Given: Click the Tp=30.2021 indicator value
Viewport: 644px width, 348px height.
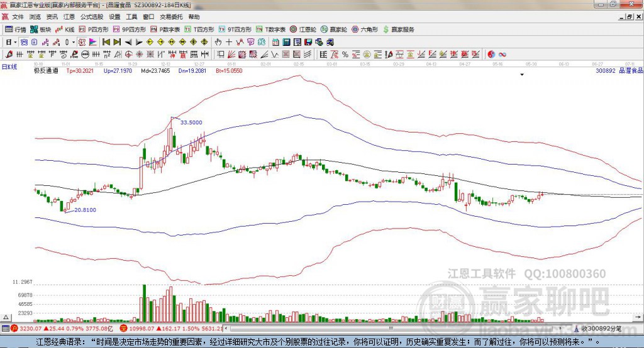Looking at the screenshot, I should pos(80,70).
